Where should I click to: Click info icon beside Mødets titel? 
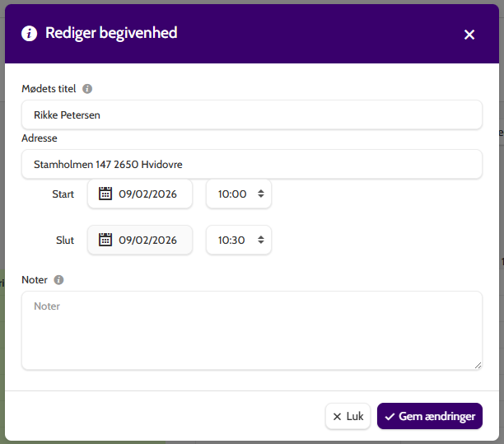coord(87,89)
